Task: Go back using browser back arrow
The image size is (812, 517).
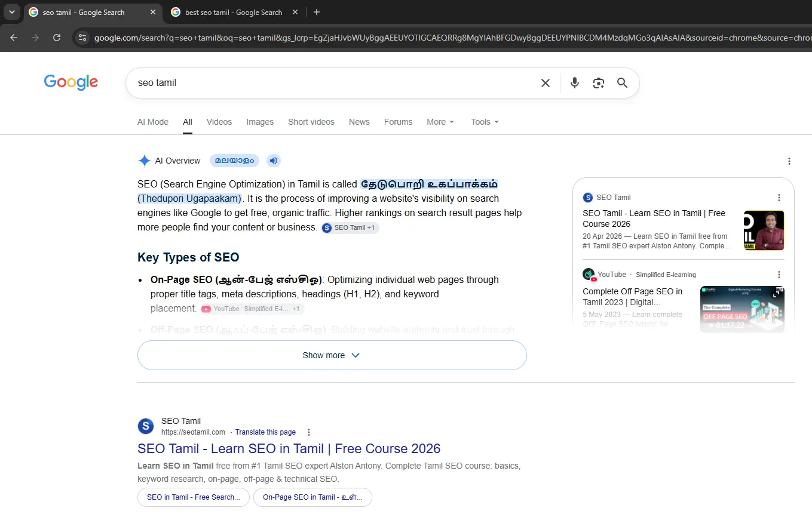Action: [x=14, y=38]
